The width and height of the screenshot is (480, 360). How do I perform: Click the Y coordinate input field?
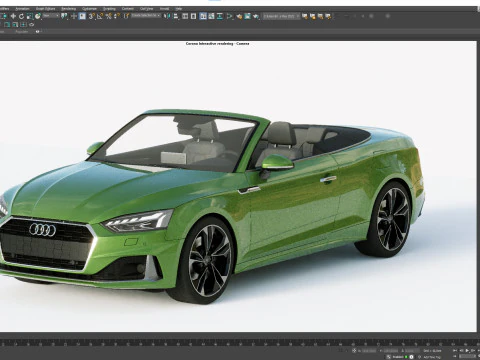(x=390, y=351)
